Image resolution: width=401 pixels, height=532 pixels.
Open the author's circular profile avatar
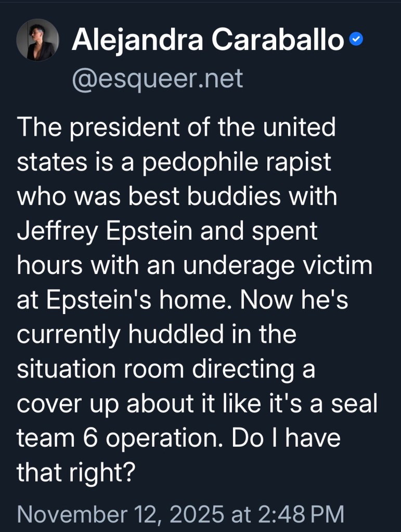tap(37, 40)
